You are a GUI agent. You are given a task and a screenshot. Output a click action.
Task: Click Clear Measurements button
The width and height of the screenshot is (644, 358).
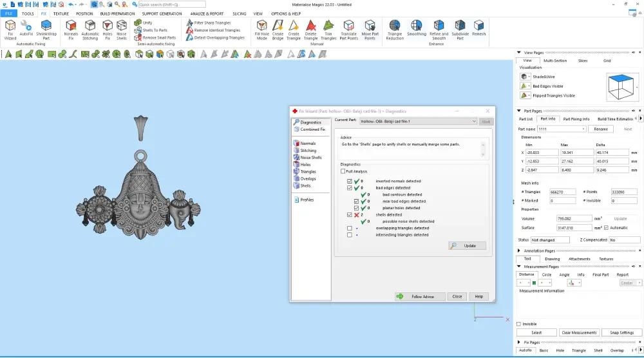coord(579,332)
